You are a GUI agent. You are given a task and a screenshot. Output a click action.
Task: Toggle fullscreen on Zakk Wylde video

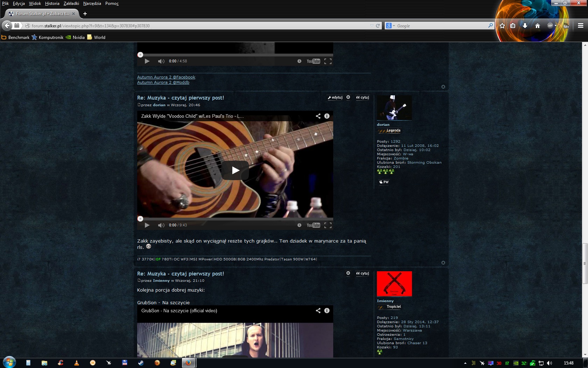(x=328, y=225)
